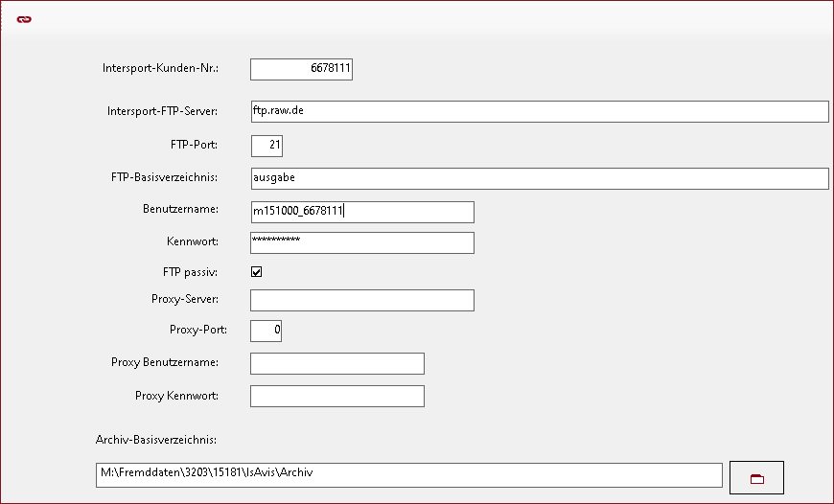Click the "Kennwort:" label text
The width and height of the screenshot is (834, 504).
click(193, 241)
